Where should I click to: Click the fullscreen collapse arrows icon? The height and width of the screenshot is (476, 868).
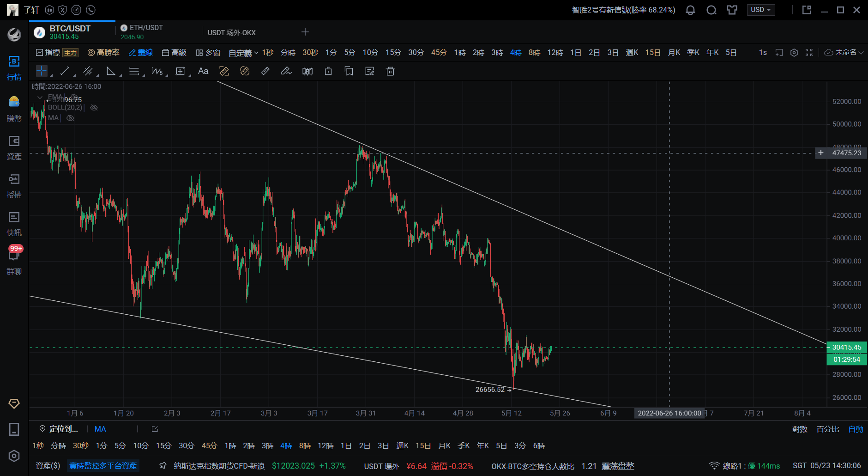pyautogui.click(x=809, y=53)
